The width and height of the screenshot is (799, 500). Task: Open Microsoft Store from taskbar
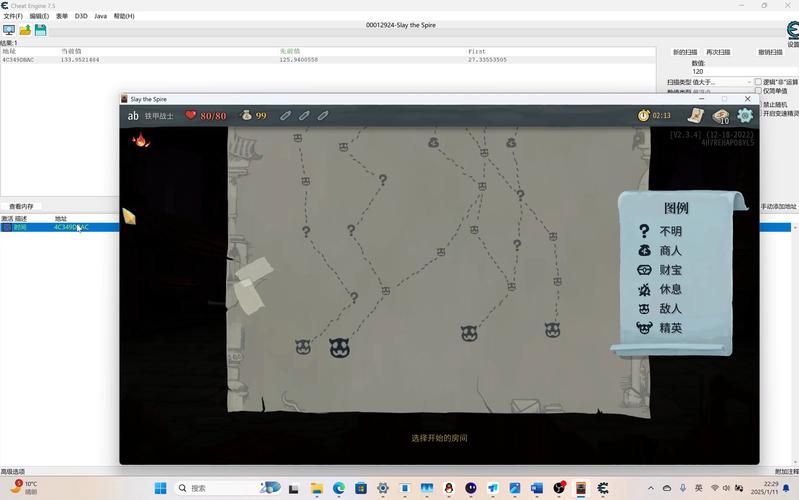(x=361, y=488)
